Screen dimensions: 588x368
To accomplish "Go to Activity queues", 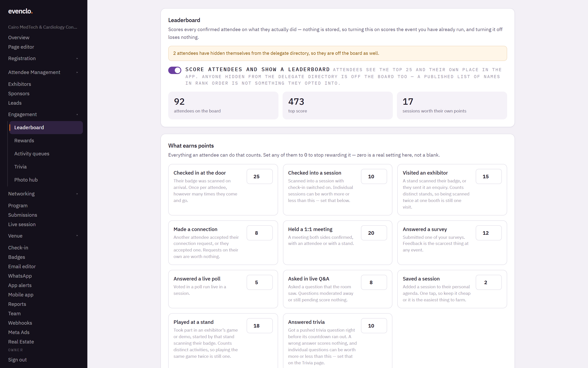I will [32, 154].
